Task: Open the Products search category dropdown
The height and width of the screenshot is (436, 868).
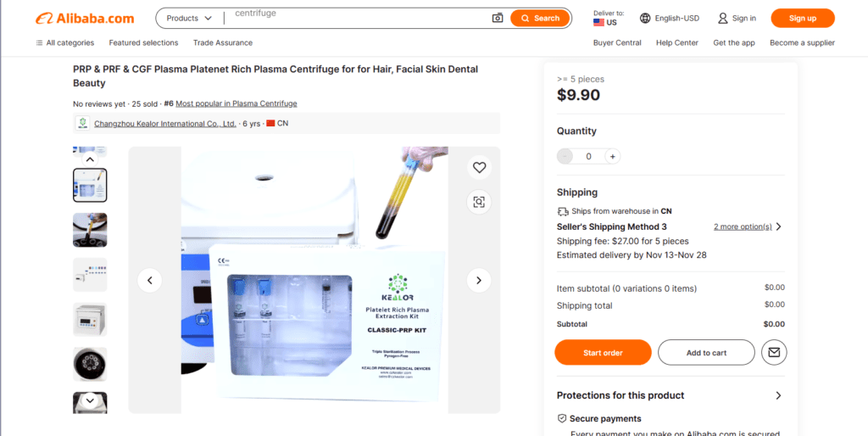Action: (x=188, y=18)
